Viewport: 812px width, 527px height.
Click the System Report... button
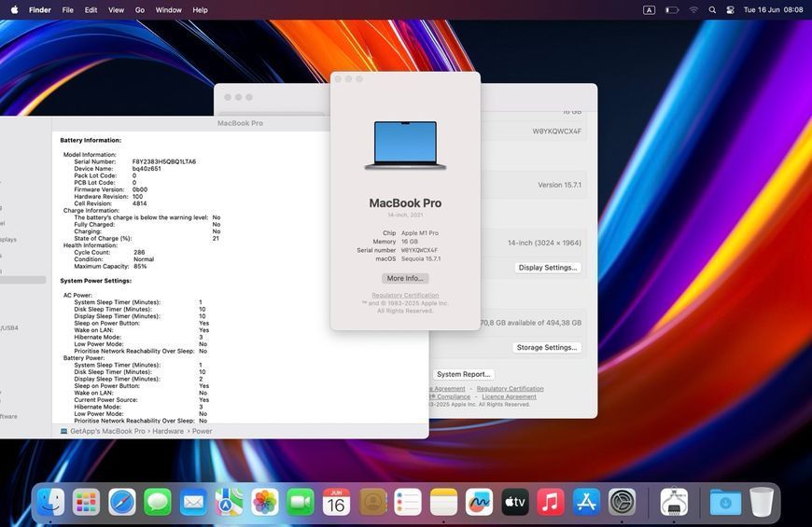pos(464,374)
